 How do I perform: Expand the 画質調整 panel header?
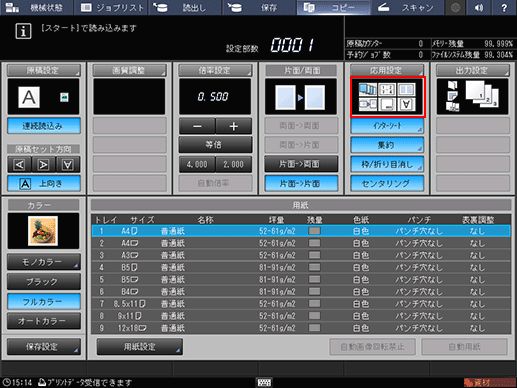point(129,70)
